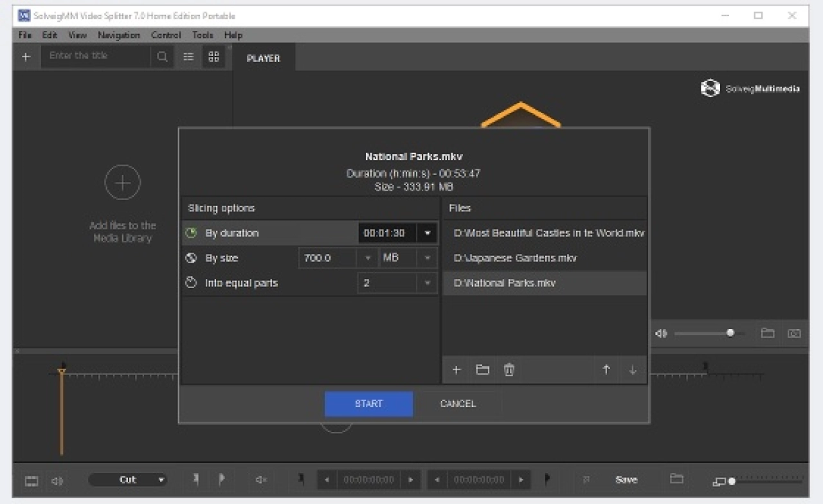Switch to the PLAYER tab

click(264, 58)
